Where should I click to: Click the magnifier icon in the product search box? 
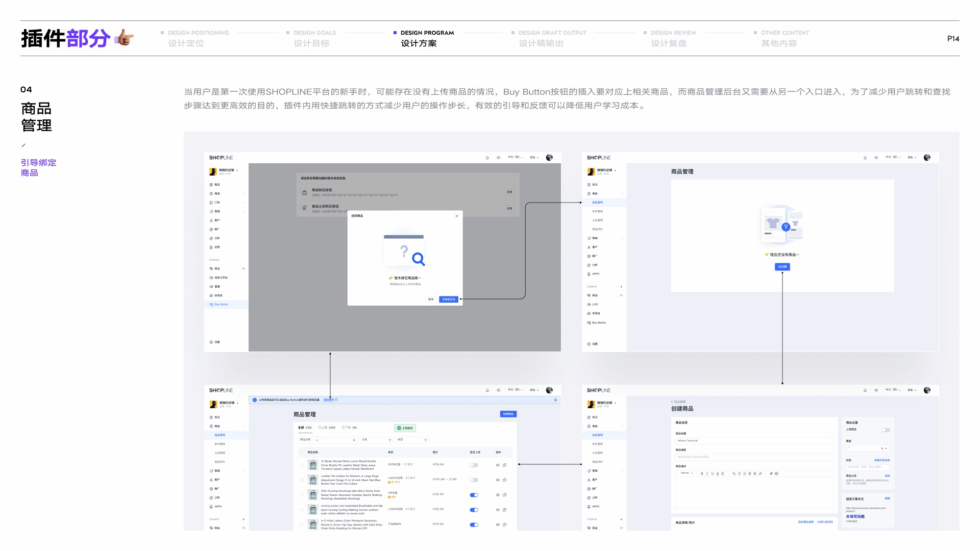coord(354,440)
